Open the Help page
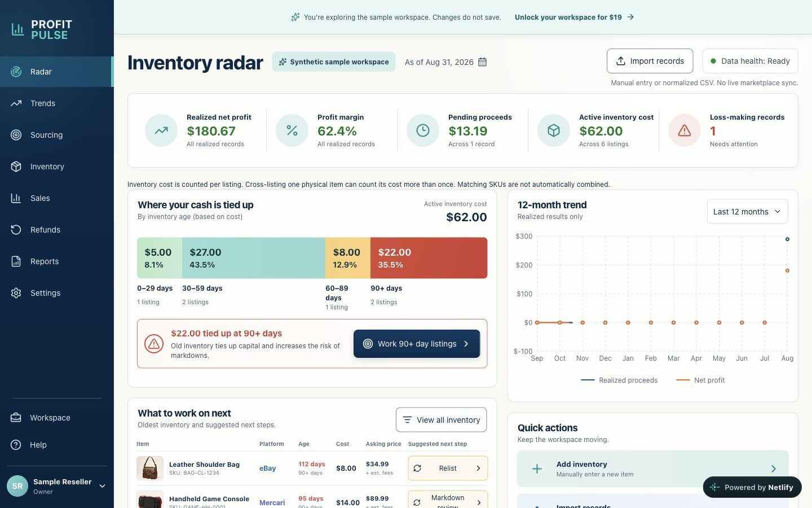This screenshot has width=812, height=508. 56,445
